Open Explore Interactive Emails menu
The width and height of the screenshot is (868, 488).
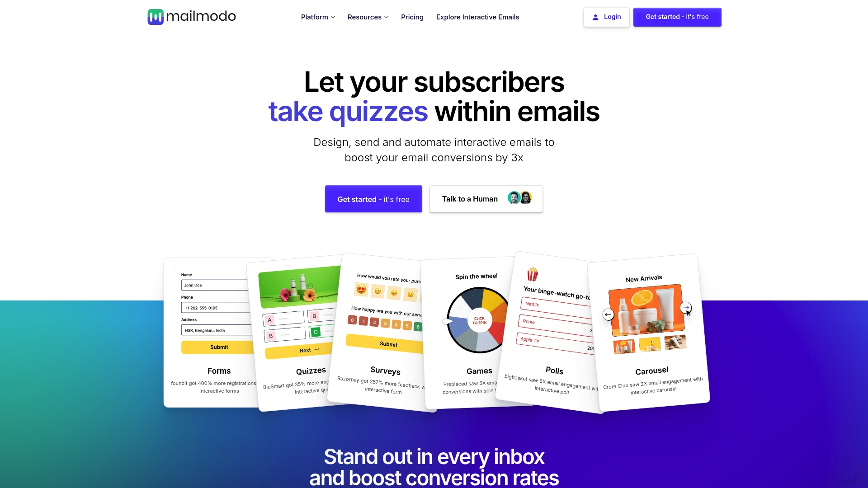tap(477, 17)
